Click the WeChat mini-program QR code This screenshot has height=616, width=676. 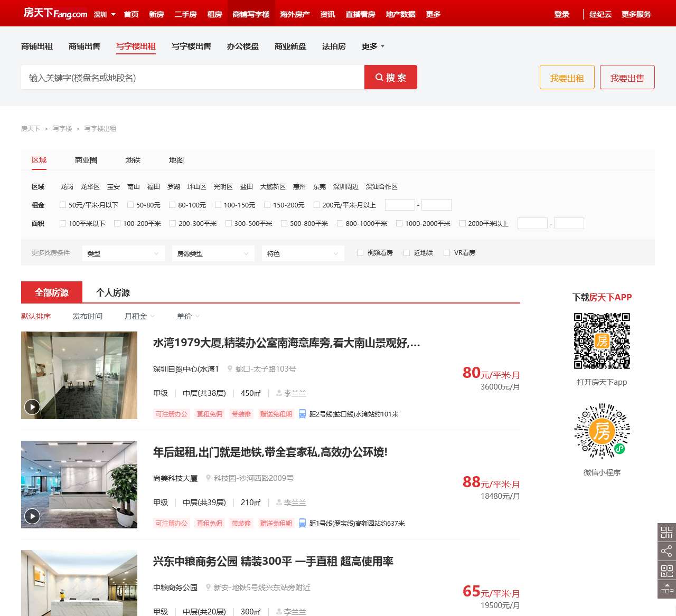602,432
